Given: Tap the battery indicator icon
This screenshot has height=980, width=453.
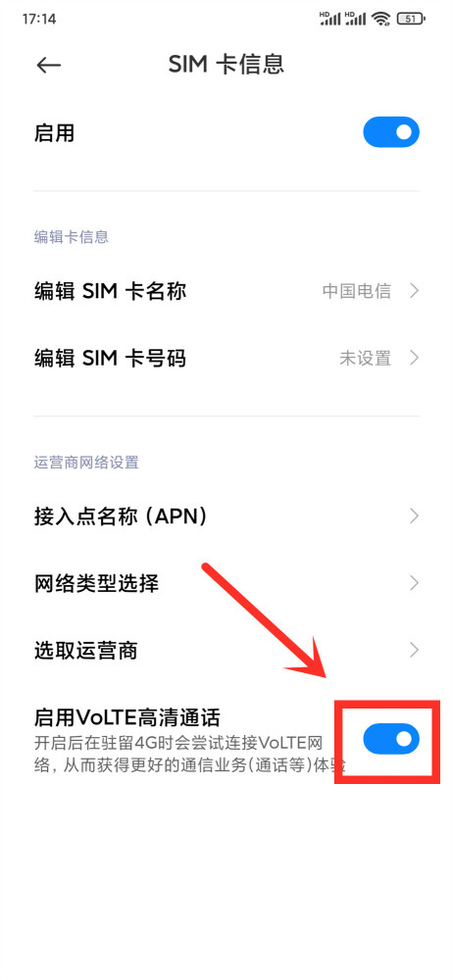Looking at the screenshot, I should point(411,19).
